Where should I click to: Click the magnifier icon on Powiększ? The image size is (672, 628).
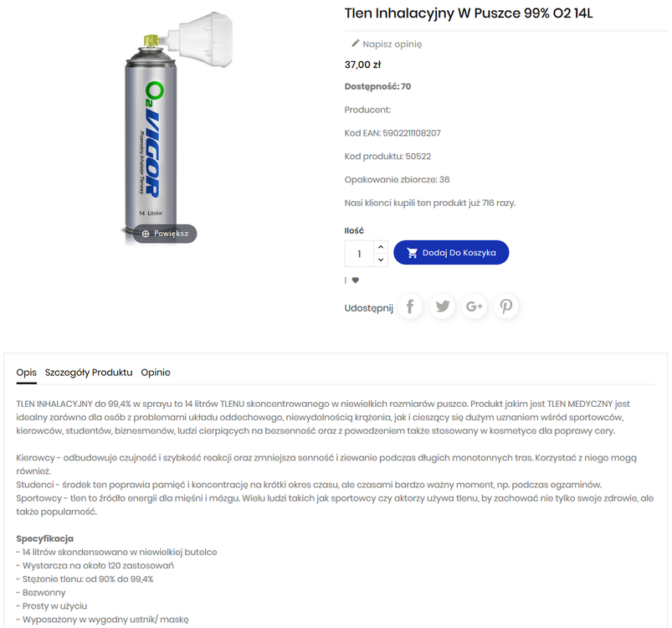coord(146,234)
